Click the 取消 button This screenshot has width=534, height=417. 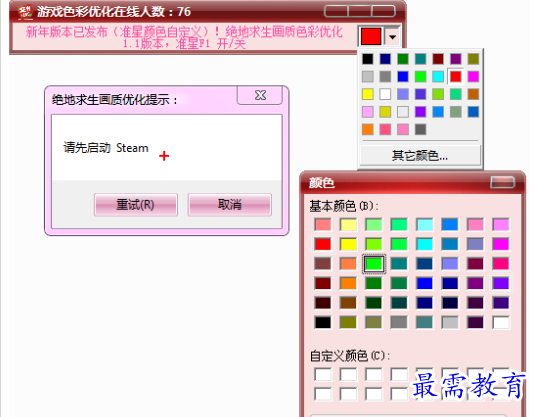(x=230, y=205)
